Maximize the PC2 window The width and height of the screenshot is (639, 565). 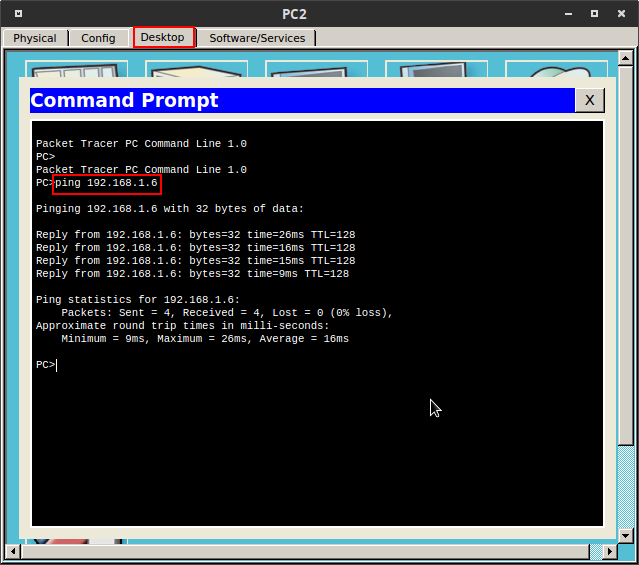point(594,14)
